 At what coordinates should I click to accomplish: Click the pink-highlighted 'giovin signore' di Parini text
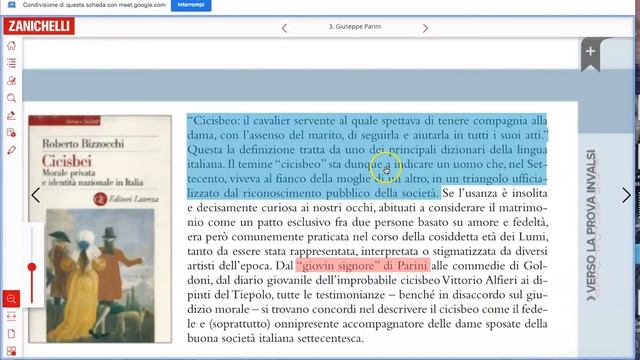tap(362, 266)
